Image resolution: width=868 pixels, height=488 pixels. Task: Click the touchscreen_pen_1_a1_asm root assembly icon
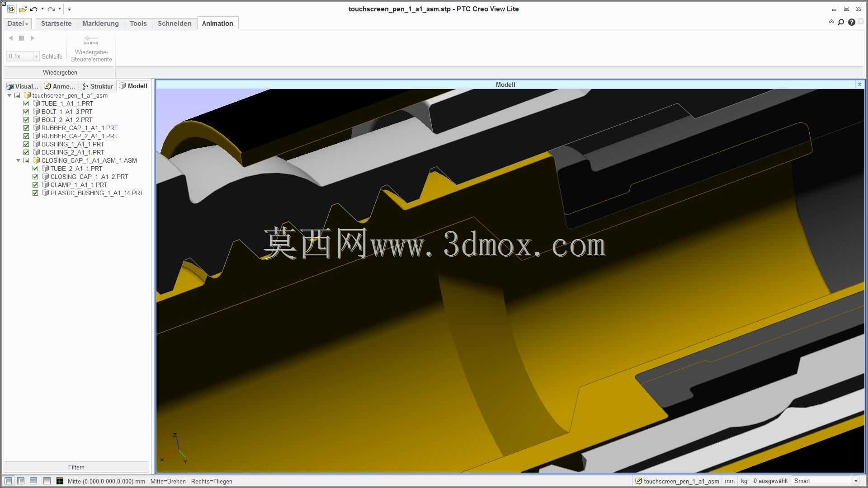click(27, 95)
